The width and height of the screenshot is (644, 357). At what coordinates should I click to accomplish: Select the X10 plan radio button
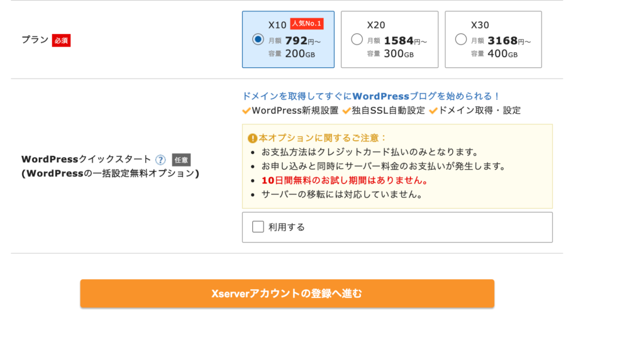pos(258,40)
